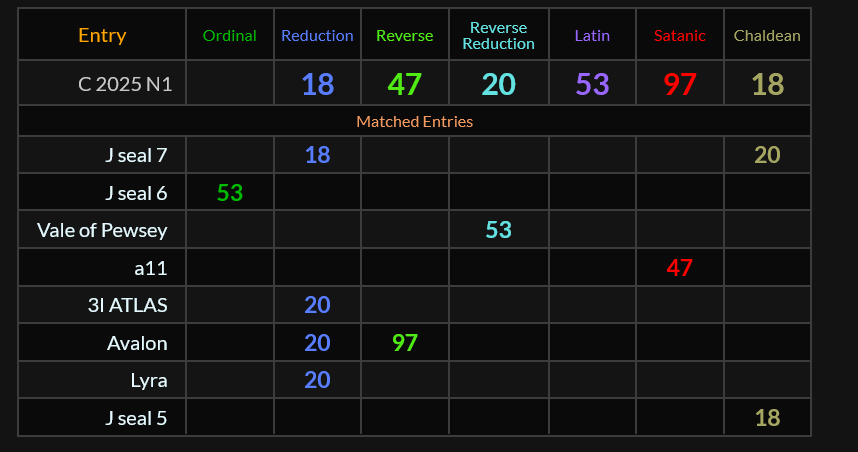Select the red Satanic value 97
858x452 pixels.
[x=679, y=84]
